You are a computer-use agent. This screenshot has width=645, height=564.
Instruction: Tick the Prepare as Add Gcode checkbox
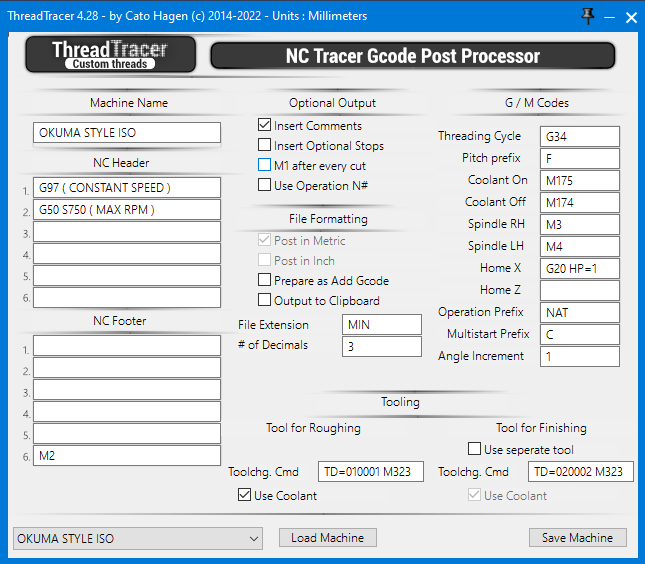265,281
